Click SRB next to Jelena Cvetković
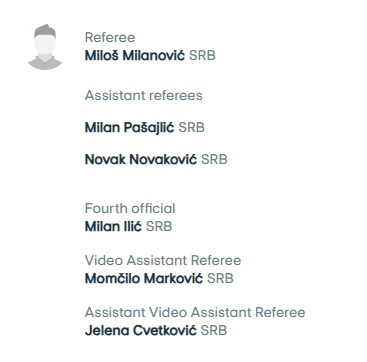 point(214,331)
